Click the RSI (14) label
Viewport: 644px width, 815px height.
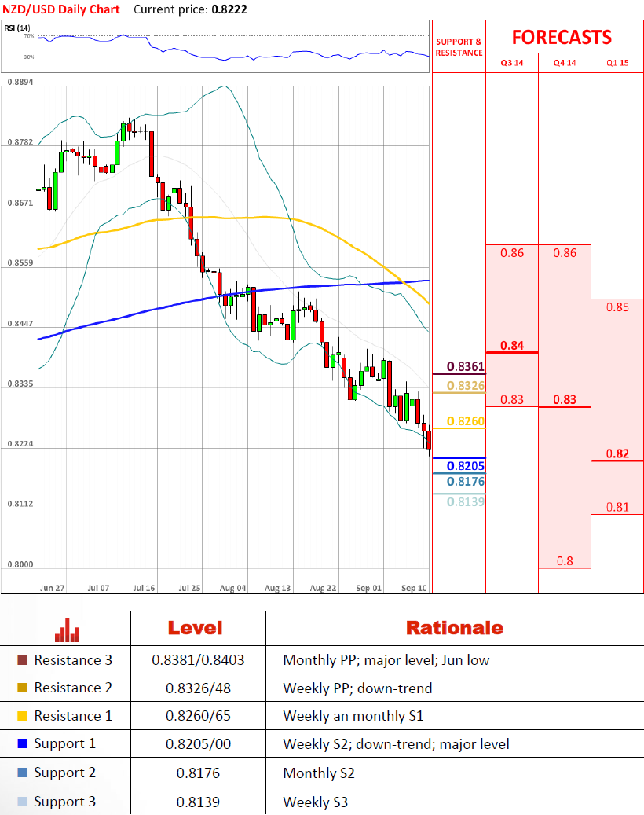pos(17,28)
